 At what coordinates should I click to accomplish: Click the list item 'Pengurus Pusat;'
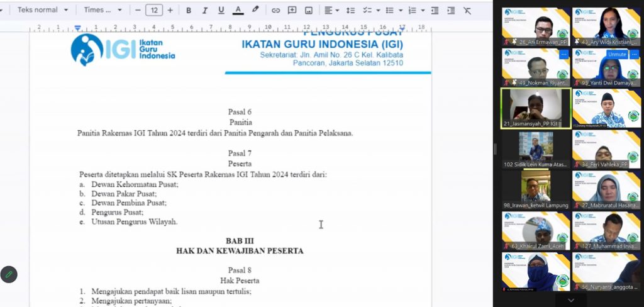[x=118, y=213]
